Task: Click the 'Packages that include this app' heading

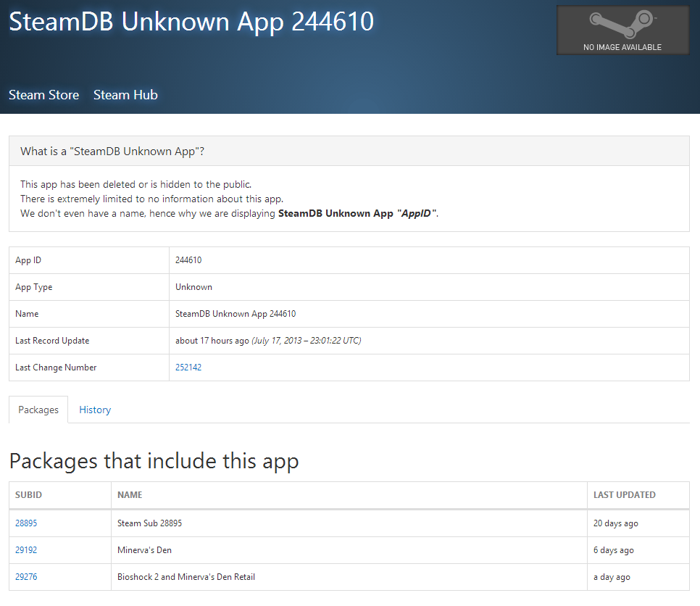Action: [x=154, y=461]
